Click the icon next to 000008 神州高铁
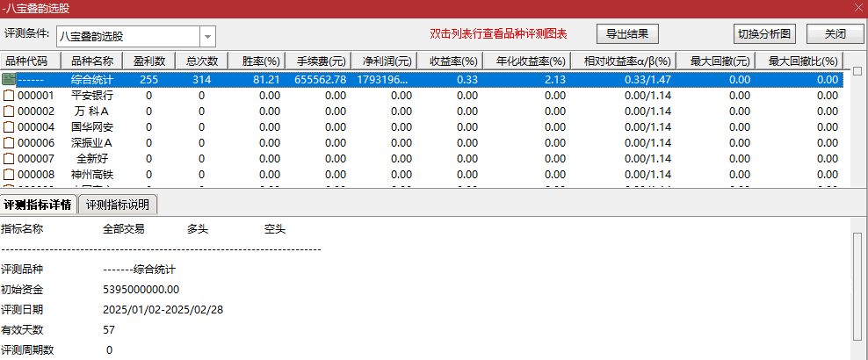The width and height of the screenshot is (868, 360). coord(10,175)
